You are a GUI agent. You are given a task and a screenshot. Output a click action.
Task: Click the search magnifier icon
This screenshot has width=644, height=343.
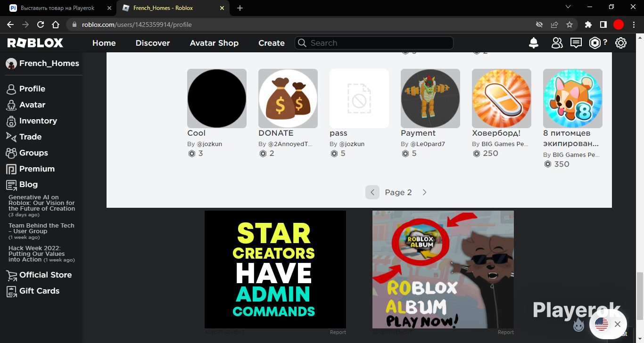302,43
